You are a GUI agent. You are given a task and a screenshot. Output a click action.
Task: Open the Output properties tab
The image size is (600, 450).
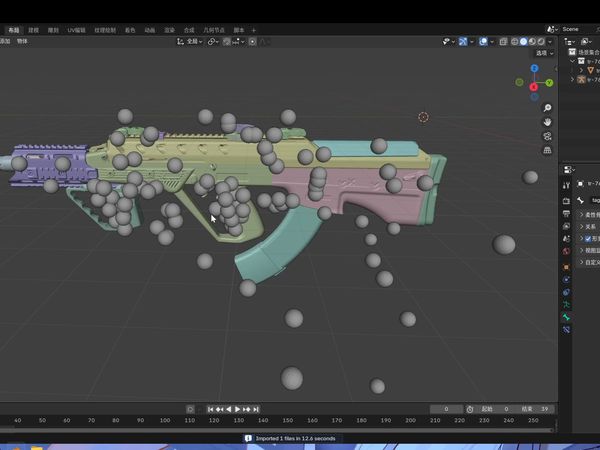[566, 213]
